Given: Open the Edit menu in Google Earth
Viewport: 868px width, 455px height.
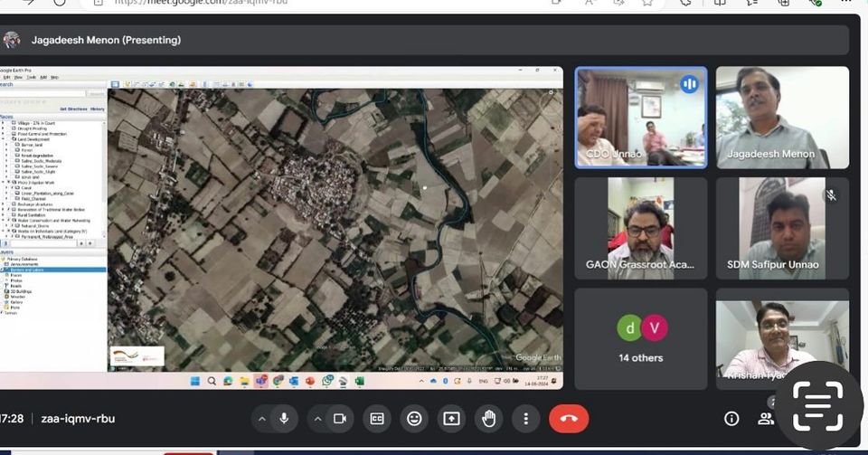Looking at the screenshot, I should click(6, 78).
